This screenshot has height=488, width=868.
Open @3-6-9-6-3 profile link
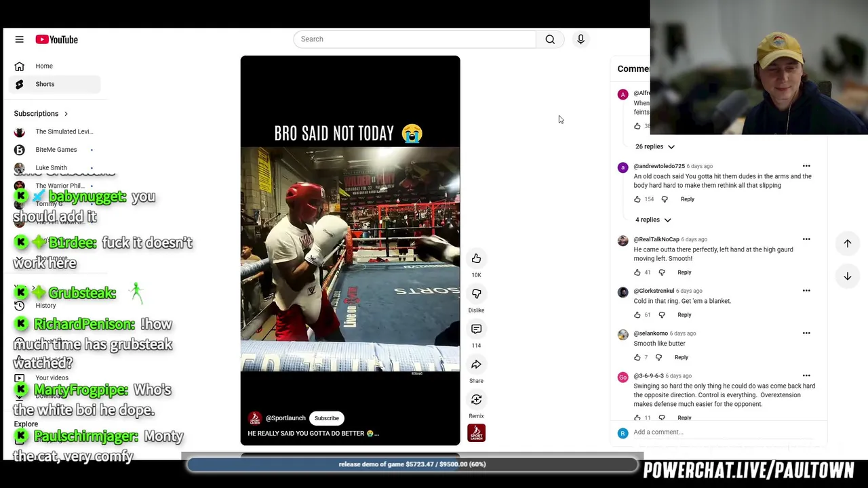(x=649, y=375)
